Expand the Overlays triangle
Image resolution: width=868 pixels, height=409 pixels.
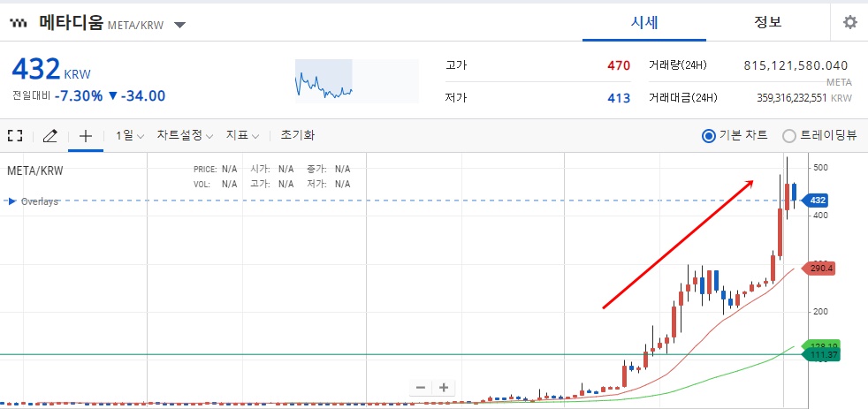click(x=12, y=201)
